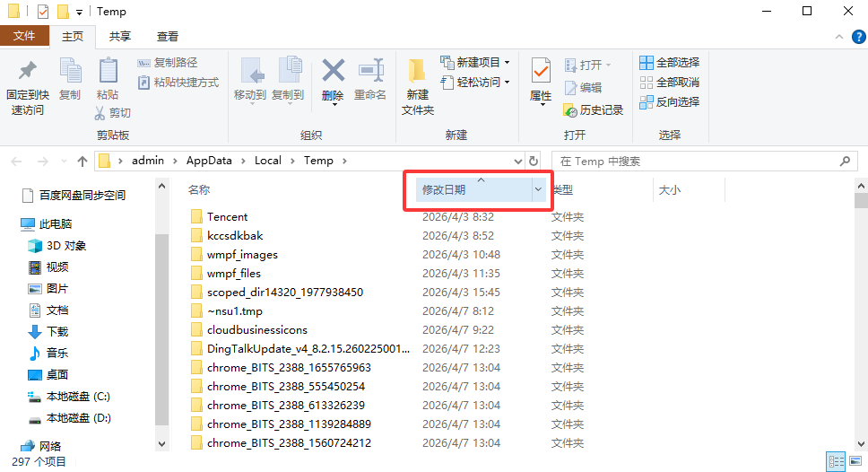Click Select None (全部取消)

point(669,83)
